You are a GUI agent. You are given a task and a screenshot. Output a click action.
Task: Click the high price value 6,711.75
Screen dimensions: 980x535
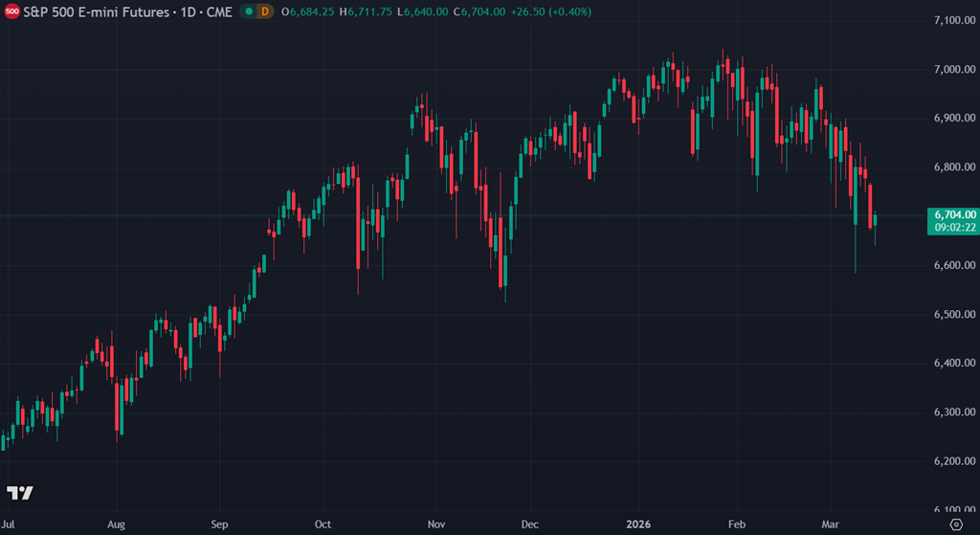371,11
